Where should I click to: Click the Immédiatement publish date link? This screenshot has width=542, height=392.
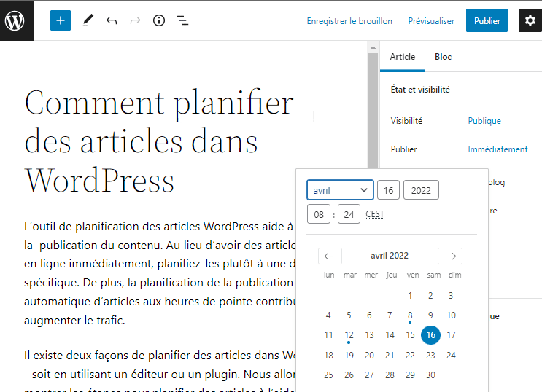pyautogui.click(x=498, y=149)
